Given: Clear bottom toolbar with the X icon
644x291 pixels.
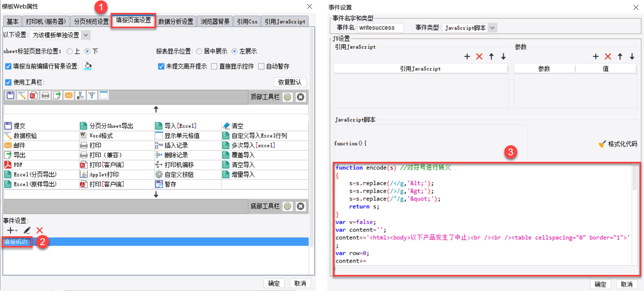Looking at the screenshot, I should coord(301,206).
